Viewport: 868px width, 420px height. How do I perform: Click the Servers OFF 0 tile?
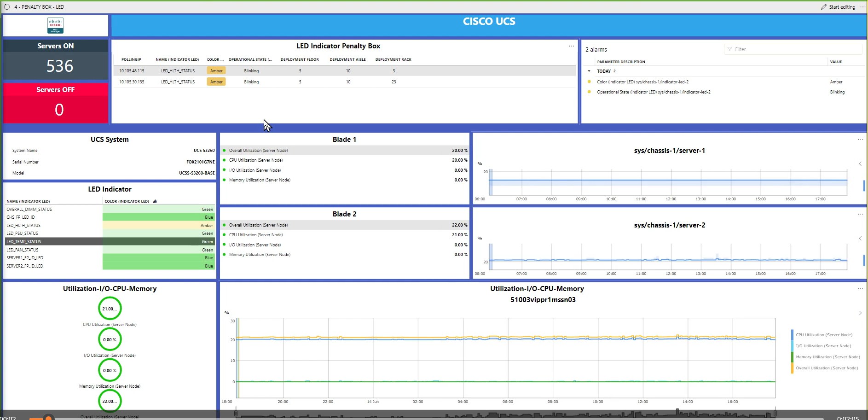(56, 103)
